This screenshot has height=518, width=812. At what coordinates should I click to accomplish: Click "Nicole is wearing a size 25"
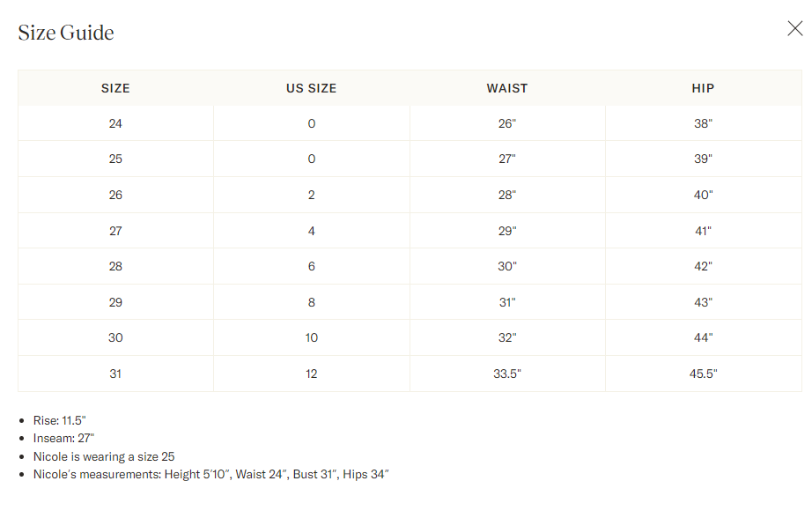click(104, 456)
